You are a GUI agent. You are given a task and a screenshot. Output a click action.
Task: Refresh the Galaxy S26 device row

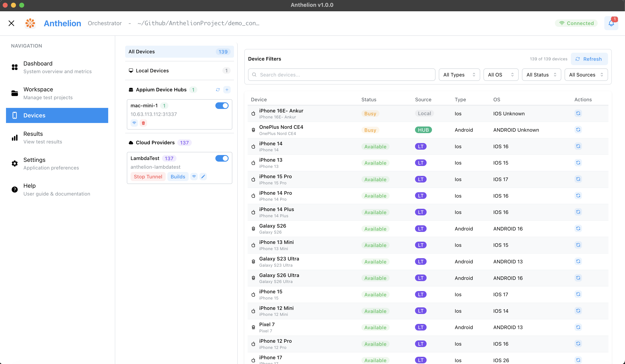click(x=578, y=228)
